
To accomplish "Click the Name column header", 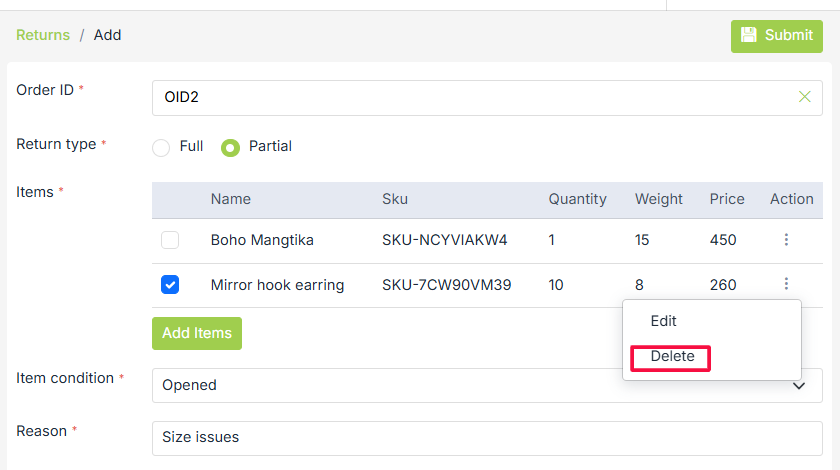I will pyautogui.click(x=230, y=199).
